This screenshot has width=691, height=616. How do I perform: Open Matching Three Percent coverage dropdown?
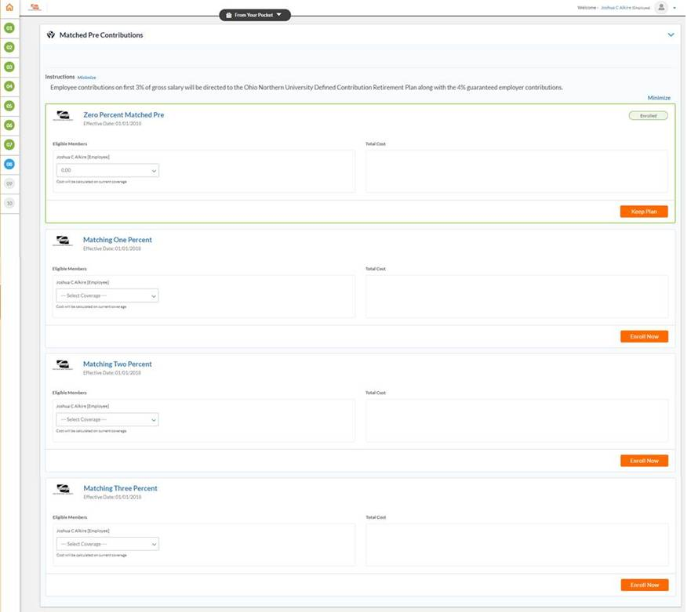point(107,544)
